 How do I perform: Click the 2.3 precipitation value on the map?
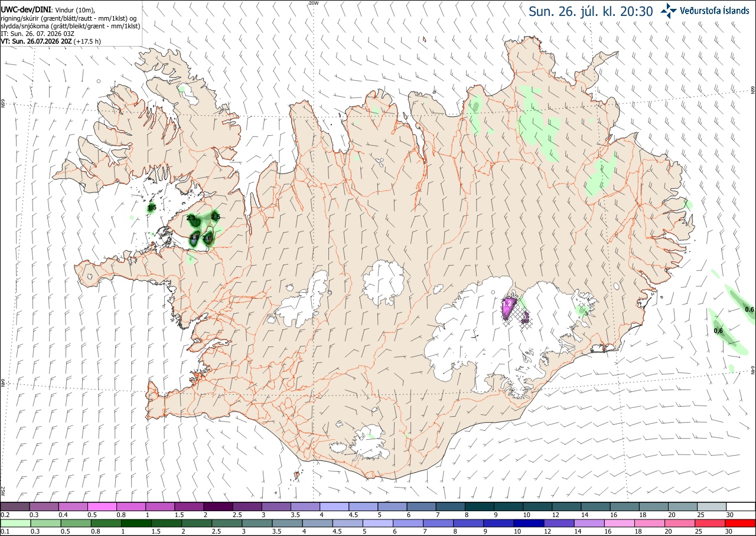pyautogui.click(x=191, y=218)
